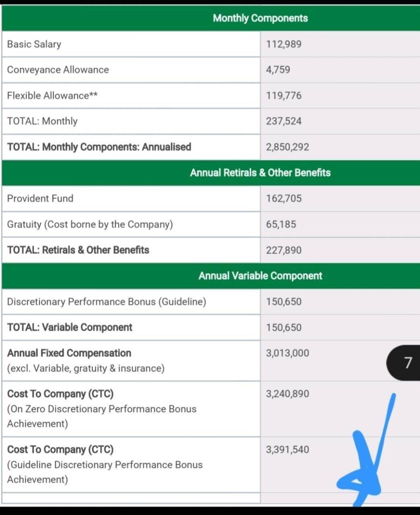The width and height of the screenshot is (420, 515).
Task: Click the Retirals total value 227,890
Action: pyautogui.click(x=284, y=250)
